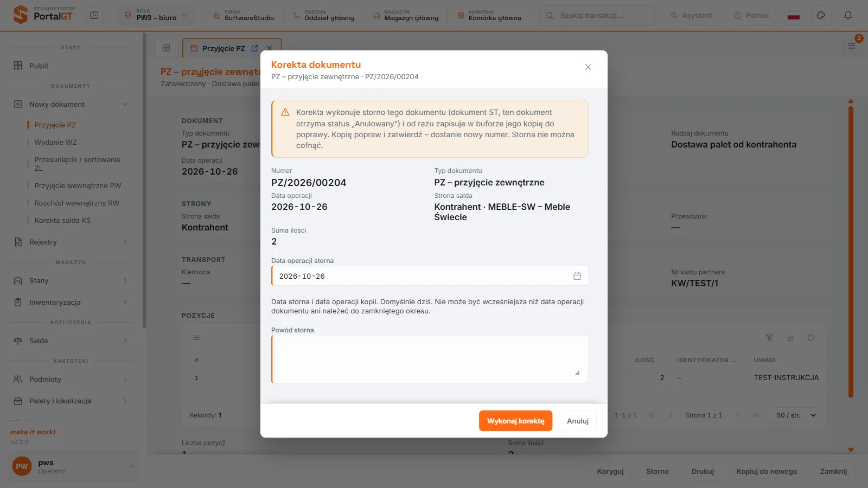Expand the role selector PWS – biuro
This screenshot has height=488, width=868.
click(x=156, y=15)
